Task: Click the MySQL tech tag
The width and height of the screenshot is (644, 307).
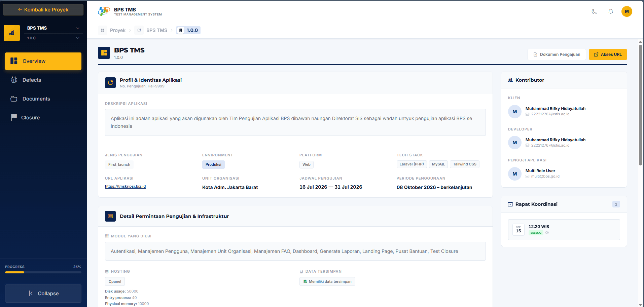Action: [x=438, y=164]
